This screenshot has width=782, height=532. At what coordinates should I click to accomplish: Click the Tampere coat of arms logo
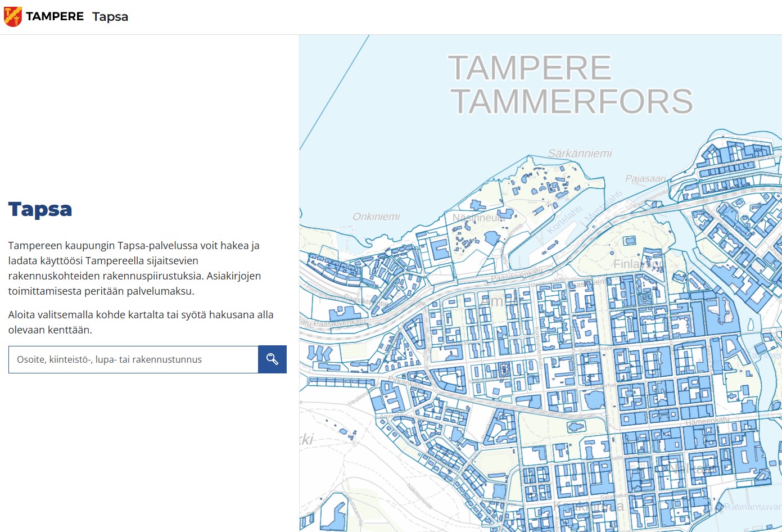[12, 17]
